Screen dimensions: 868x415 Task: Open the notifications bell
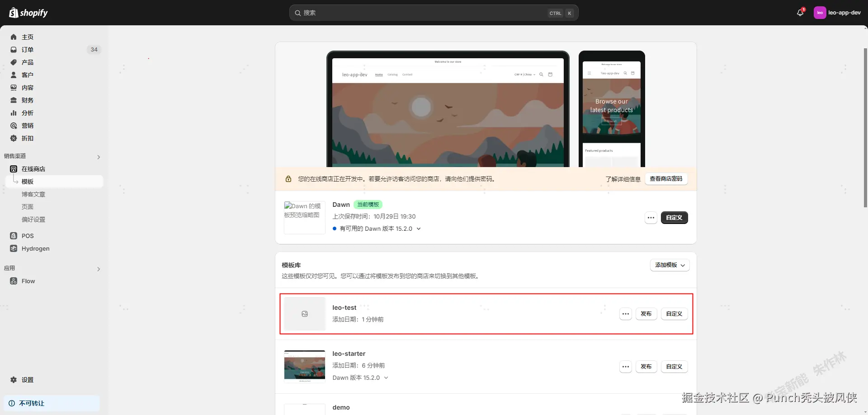(x=800, y=13)
